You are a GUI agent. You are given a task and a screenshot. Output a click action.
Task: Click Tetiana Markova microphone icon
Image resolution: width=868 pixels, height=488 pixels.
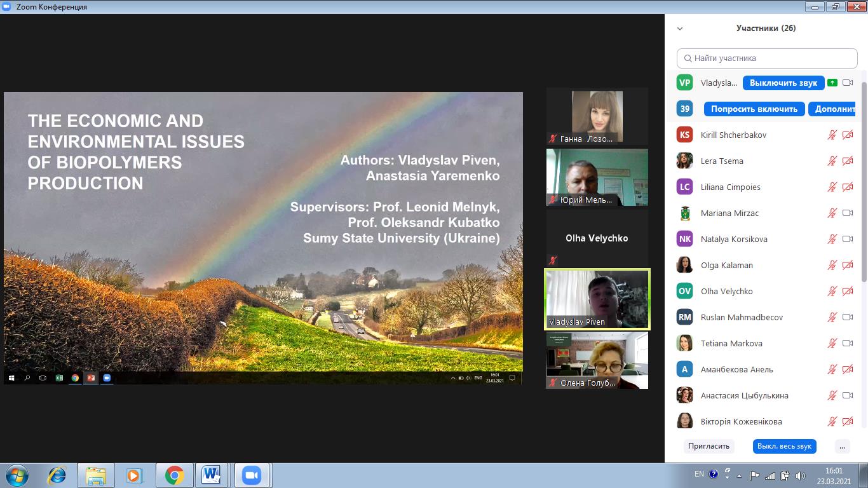(x=832, y=343)
